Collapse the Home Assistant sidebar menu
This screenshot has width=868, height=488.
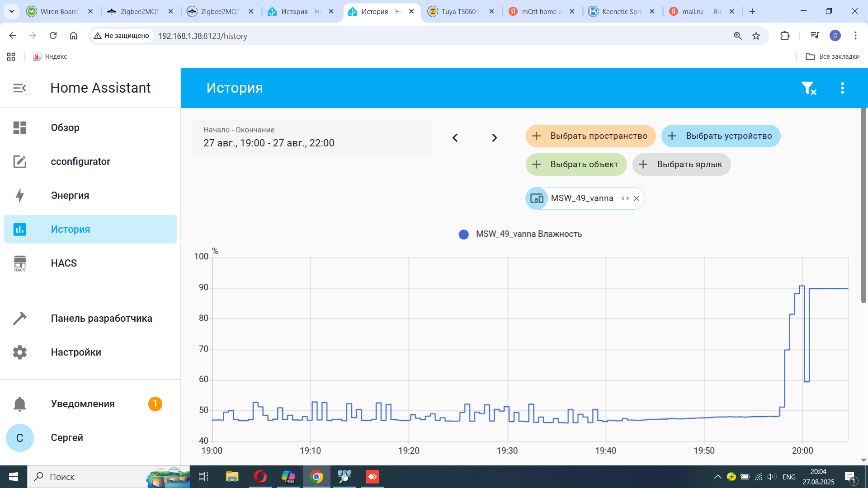19,88
